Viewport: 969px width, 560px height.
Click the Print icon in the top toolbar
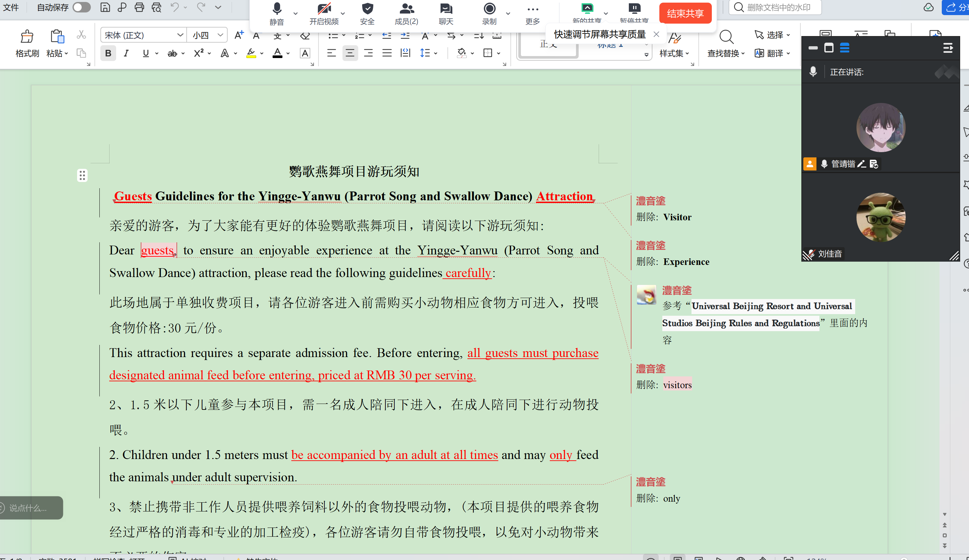point(139,7)
